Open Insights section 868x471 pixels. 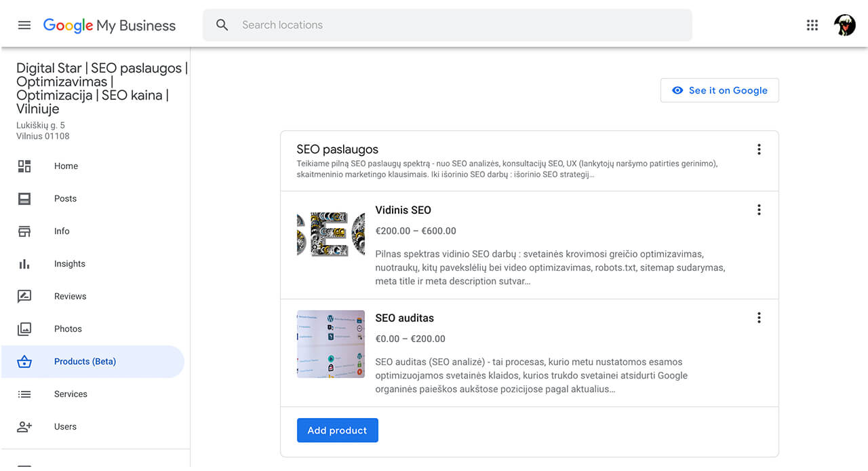coord(93,264)
